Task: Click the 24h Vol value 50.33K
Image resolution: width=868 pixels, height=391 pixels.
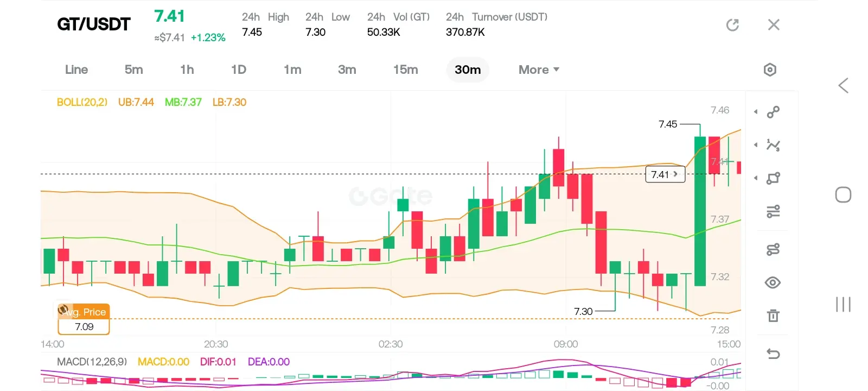Action: coord(384,32)
